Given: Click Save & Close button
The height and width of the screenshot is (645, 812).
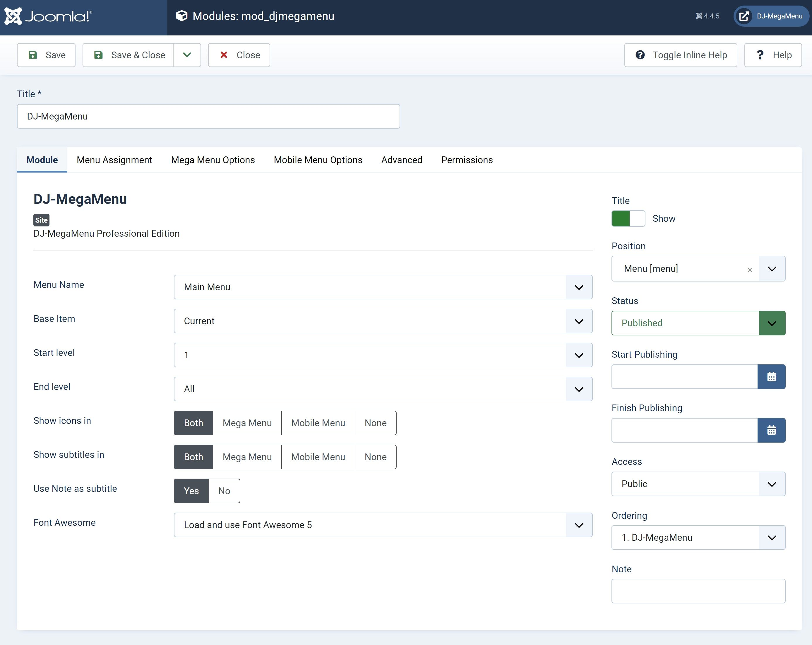Looking at the screenshot, I should pyautogui.click(x=128, y=55).
